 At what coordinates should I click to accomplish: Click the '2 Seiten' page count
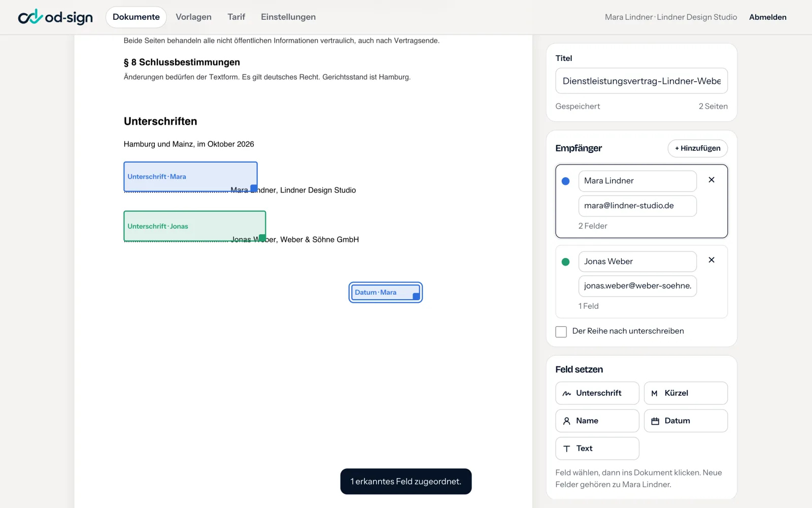(713, 106)
